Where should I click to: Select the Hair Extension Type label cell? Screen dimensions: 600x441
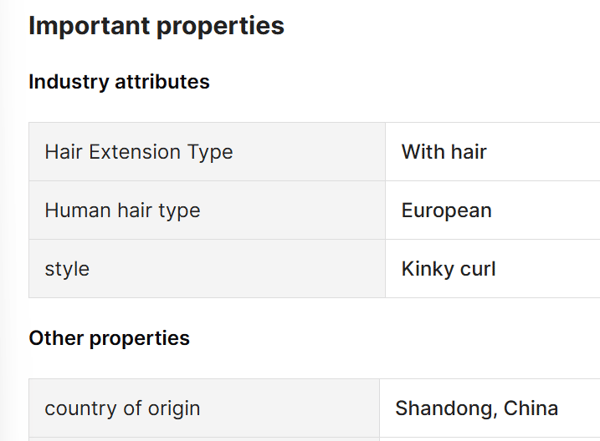pyautogui.click(x=206, y=152)
